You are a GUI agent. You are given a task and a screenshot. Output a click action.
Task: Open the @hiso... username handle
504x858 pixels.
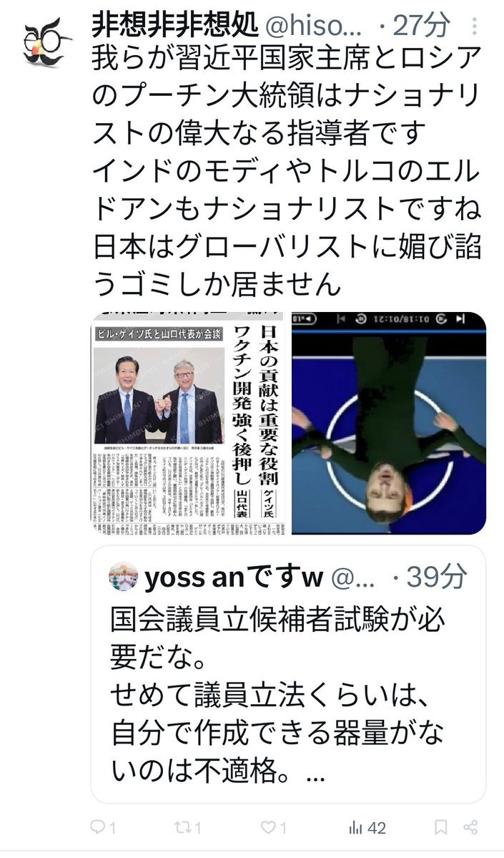point(313,26)
